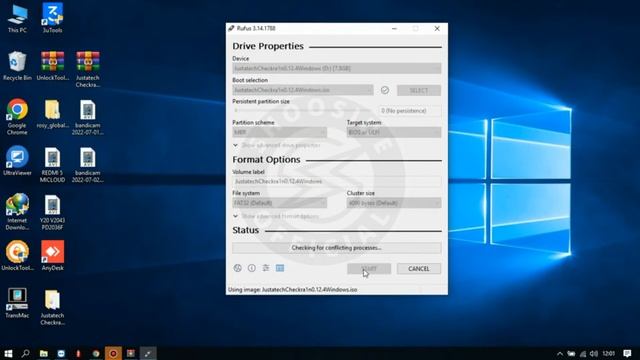Click the taskbar clock

point(609,353)
